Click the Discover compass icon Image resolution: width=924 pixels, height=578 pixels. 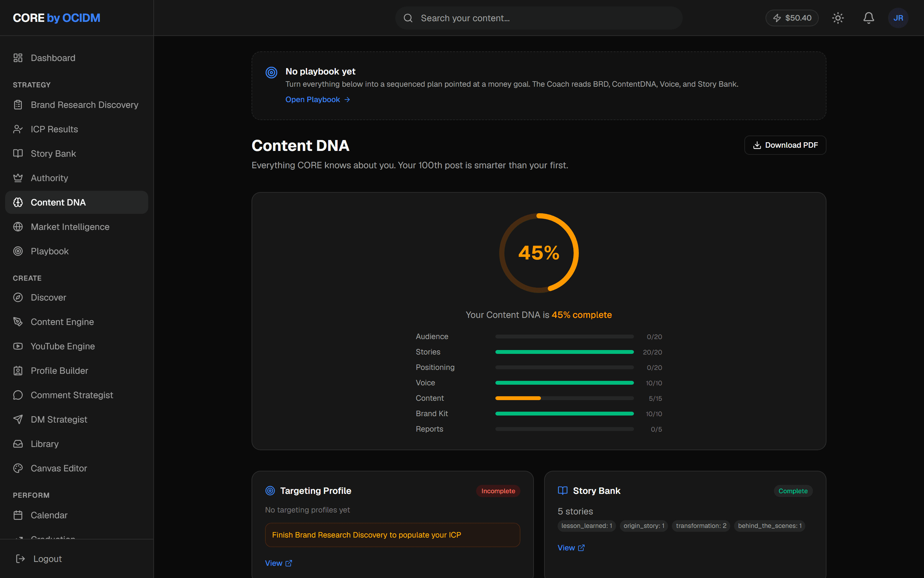click(18, 297)
